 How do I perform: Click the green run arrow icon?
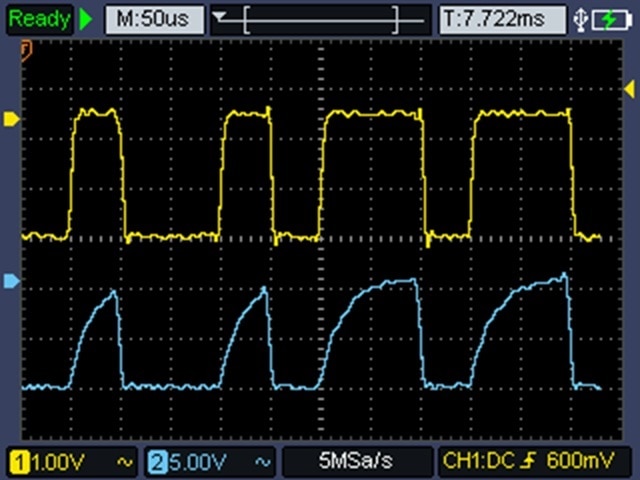coord(86,19)
